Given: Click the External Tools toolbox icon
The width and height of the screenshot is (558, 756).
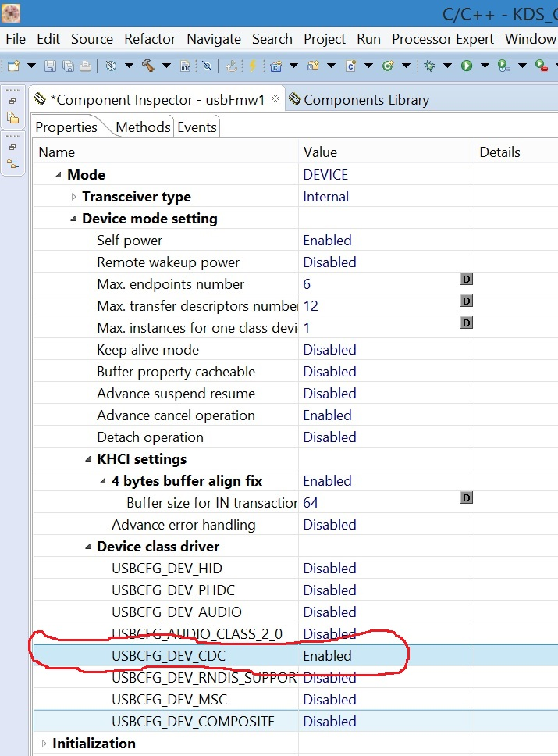Looking at the screenshot, I should 541,66.
